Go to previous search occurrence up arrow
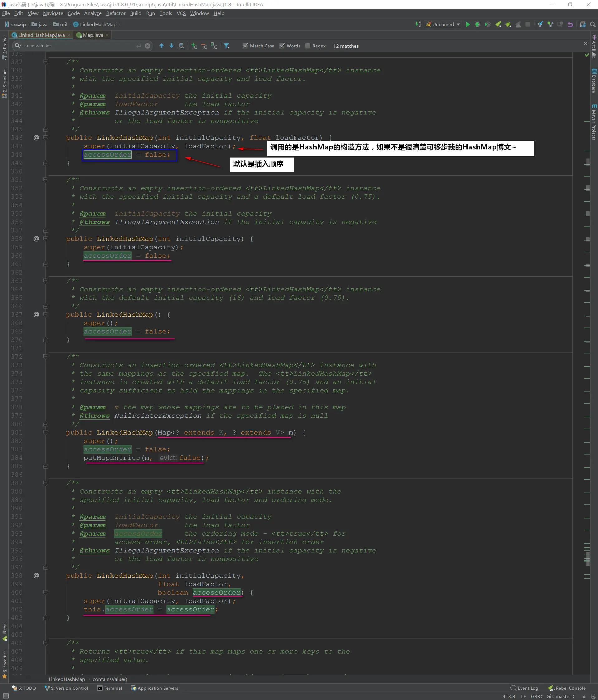This screenshot has width=598, height=700. pyautogui.click(x=162, y=46)
